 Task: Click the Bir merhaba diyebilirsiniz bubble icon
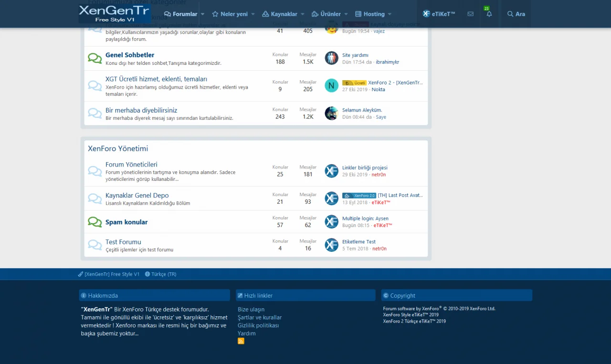[x=95, y=114]
